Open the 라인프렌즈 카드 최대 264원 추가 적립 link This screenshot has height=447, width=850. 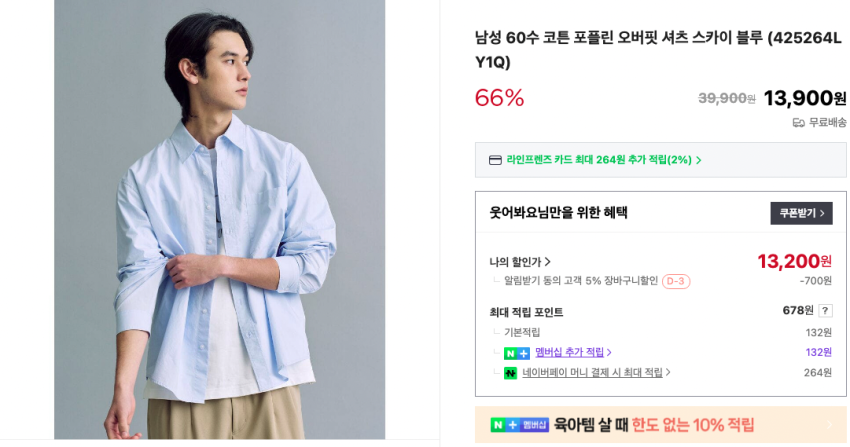coord(598,160)
